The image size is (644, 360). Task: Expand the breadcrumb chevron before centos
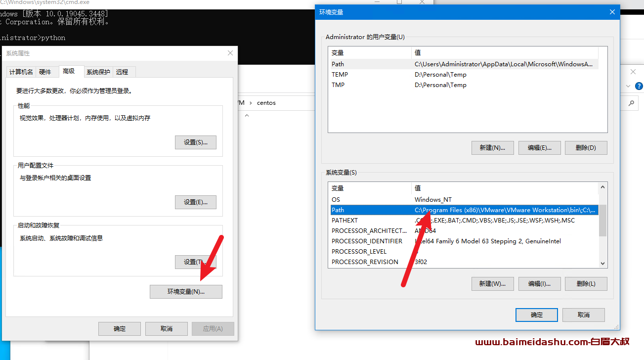[251, 103]
